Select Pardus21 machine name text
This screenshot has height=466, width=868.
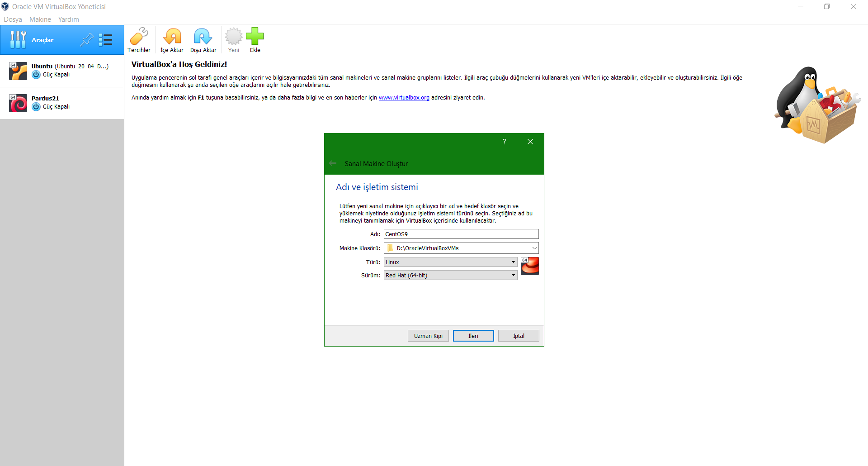(x=45, y=98)
